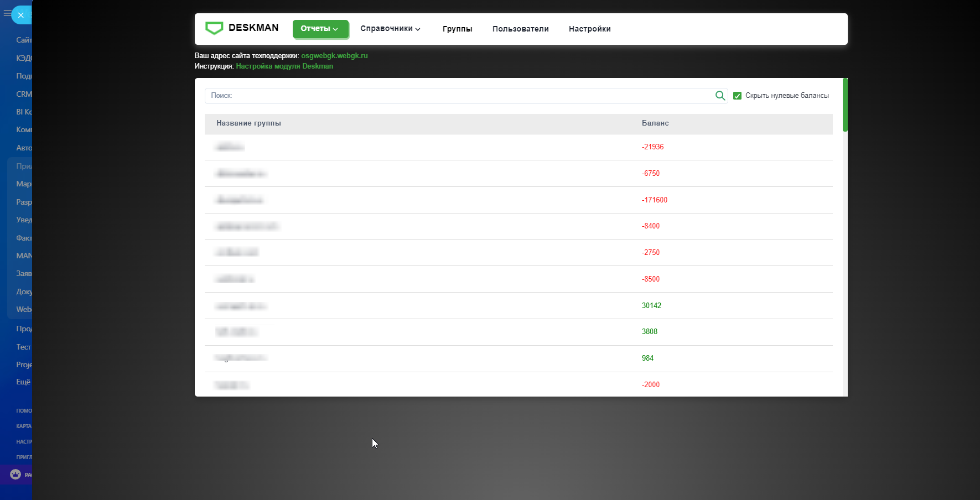Uncheck Скрыть нулевые балансы checkbox
Viewport: 980px width, 500px height.
pos(737,96)
